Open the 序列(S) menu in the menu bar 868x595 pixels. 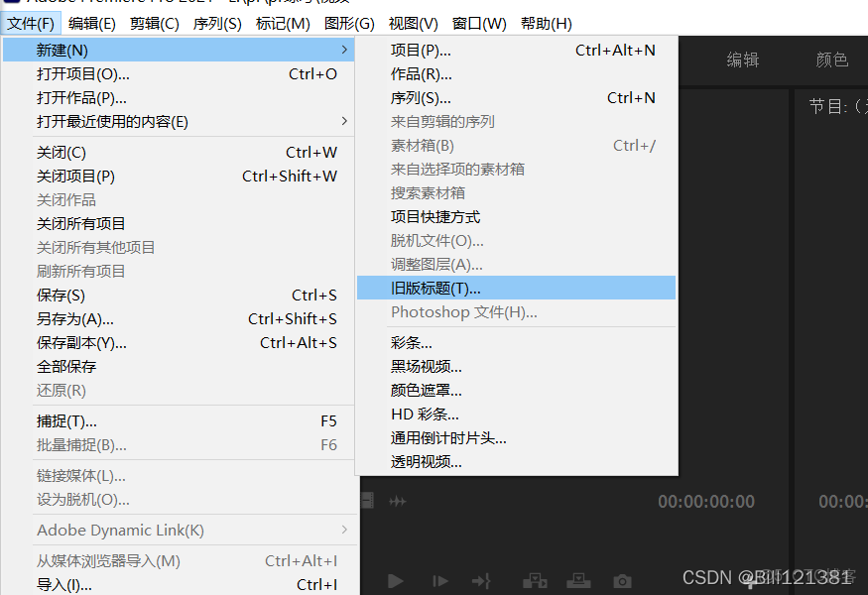[217, 23]
